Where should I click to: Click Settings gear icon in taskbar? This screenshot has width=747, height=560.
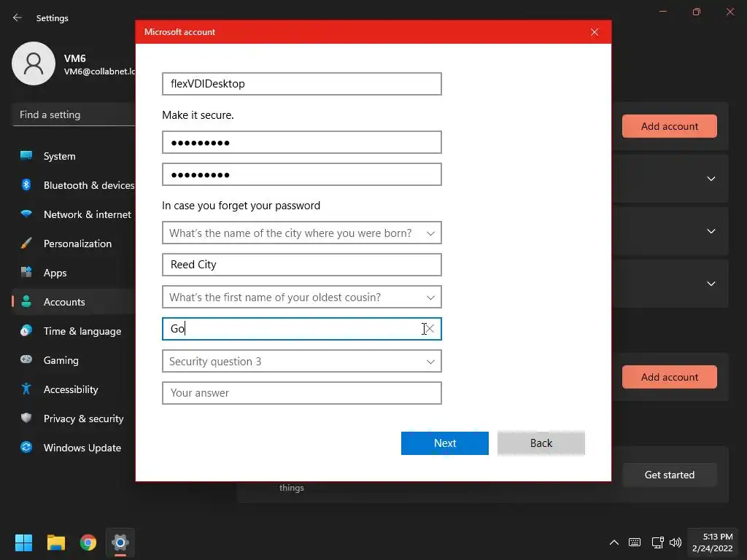pos(120,542)
